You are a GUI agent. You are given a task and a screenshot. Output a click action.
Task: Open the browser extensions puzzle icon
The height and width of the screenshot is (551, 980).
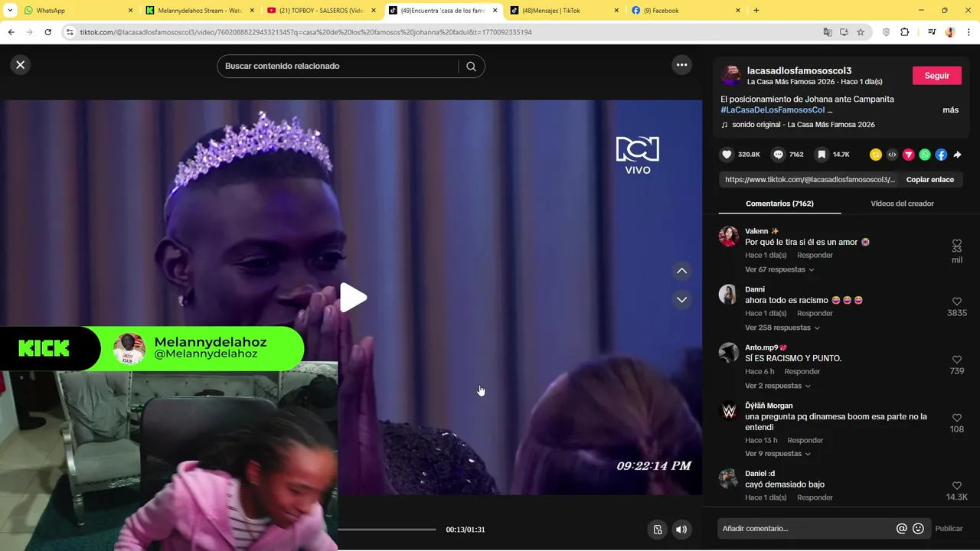pos(905,32)
